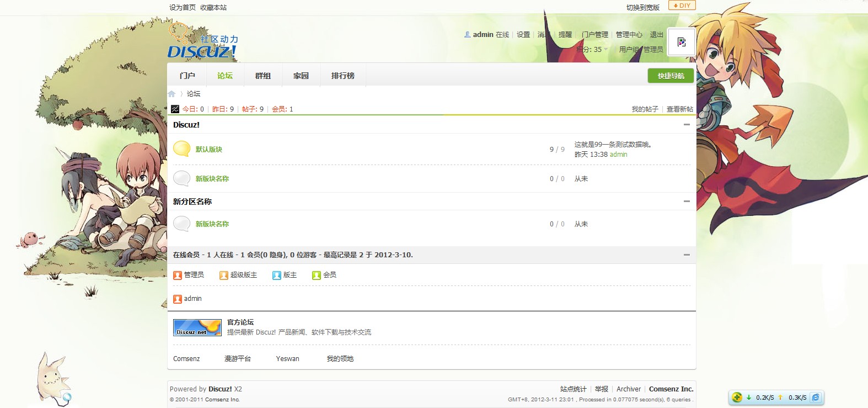Open 门户管理 link
Image resolution: width=868 pixels, height=408 pixels.
[595, 34]
